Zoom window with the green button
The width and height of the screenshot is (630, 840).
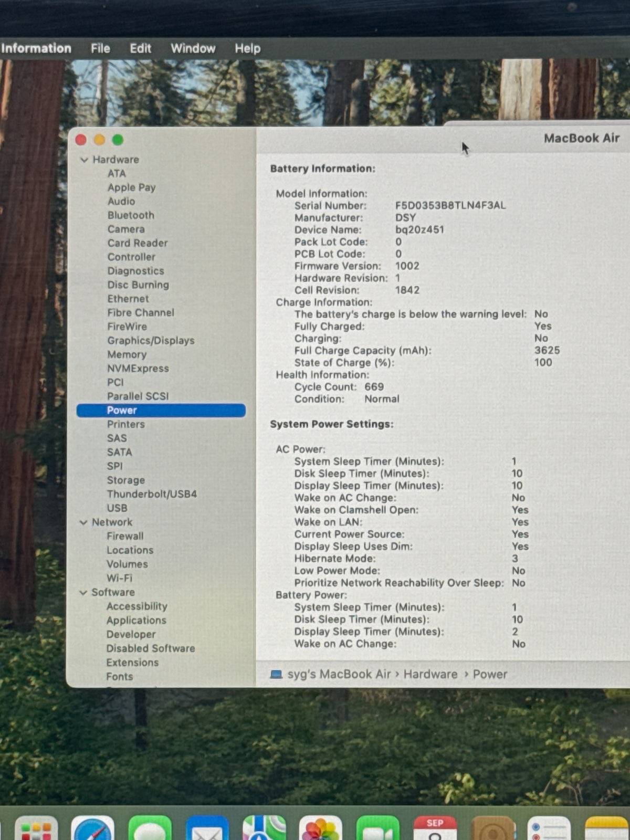pos(118,140)
